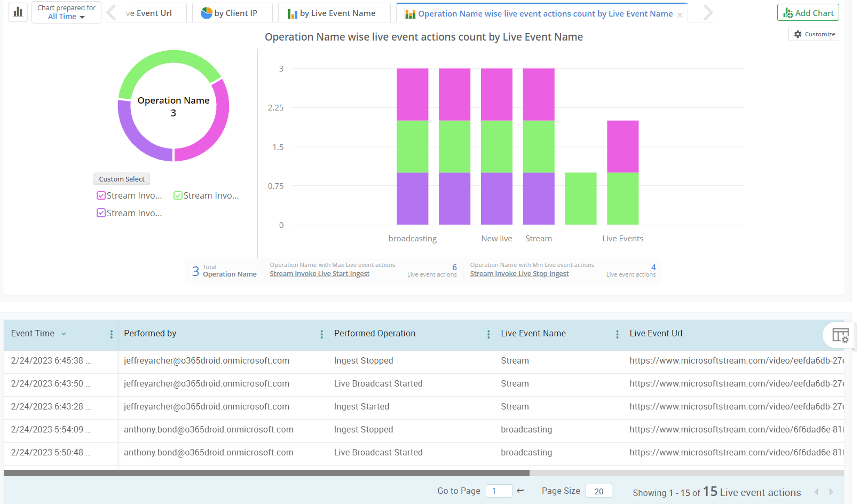Click the bar chart icon at top left

click(x=18, y=12)
